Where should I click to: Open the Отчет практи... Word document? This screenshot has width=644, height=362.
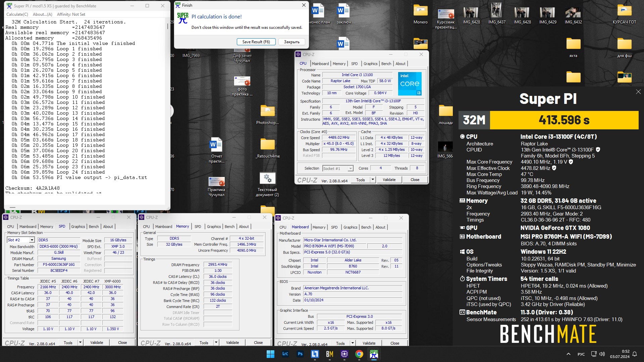(216, 150)
